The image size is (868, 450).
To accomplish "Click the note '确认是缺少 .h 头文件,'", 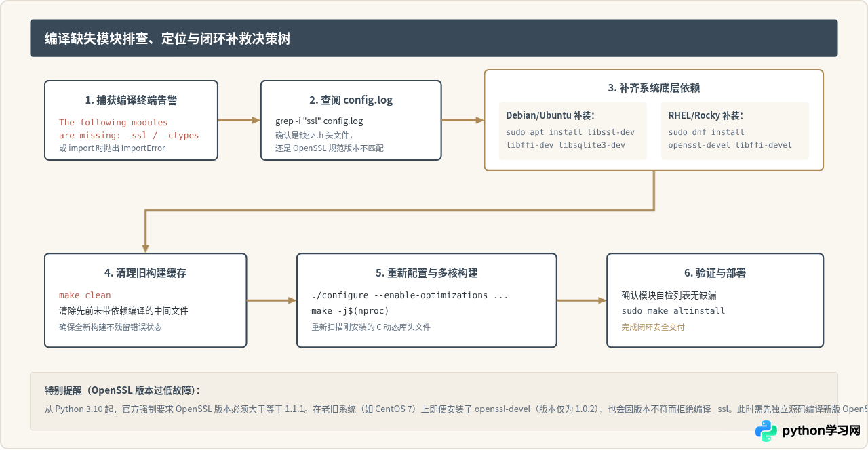I will pyautogui.click(x=314, y=135).
